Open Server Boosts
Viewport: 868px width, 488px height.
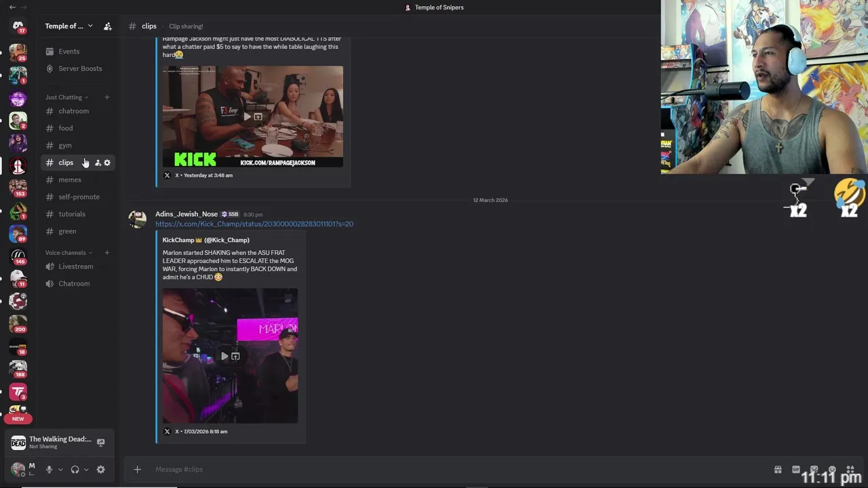click(77, 68)
